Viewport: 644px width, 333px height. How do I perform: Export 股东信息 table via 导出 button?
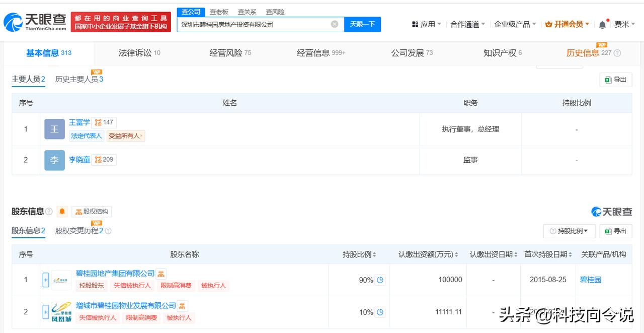(x=616, y=231)
